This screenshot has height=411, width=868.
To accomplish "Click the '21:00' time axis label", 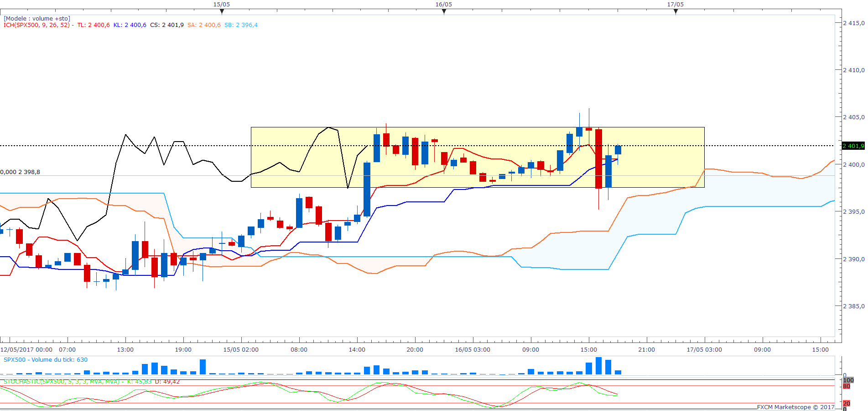I will tap(646, 350).
